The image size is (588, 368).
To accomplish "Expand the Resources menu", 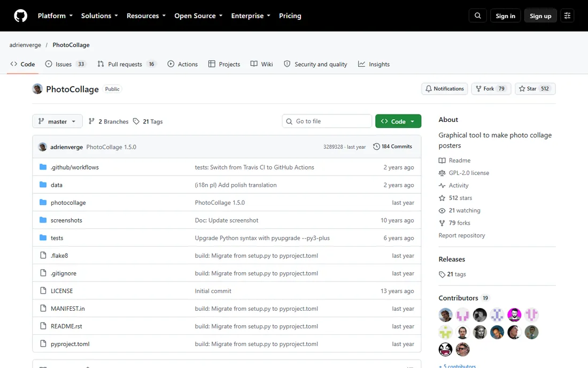I will [x=146, y=16].
